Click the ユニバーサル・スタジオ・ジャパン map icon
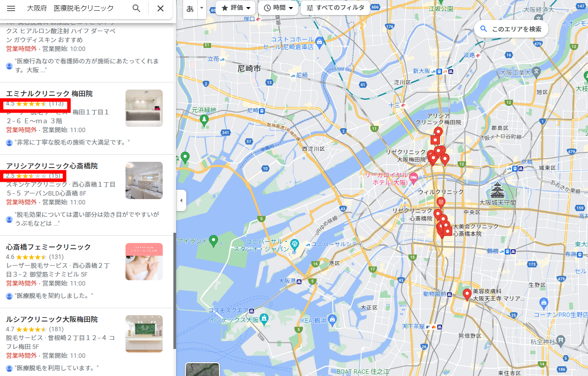Screen dimensions: 588x376 [x=294, y=244]
